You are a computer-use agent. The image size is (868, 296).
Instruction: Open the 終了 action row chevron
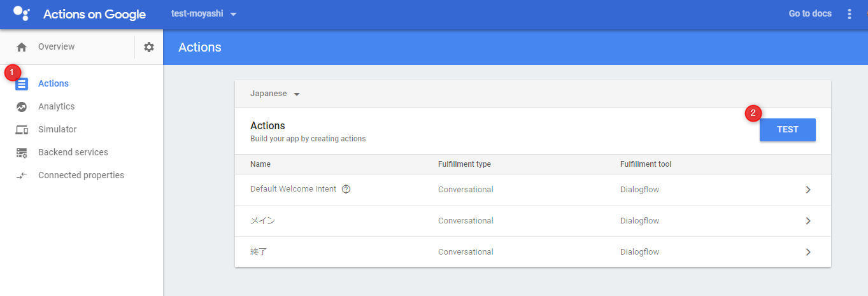tap(808, 252)
